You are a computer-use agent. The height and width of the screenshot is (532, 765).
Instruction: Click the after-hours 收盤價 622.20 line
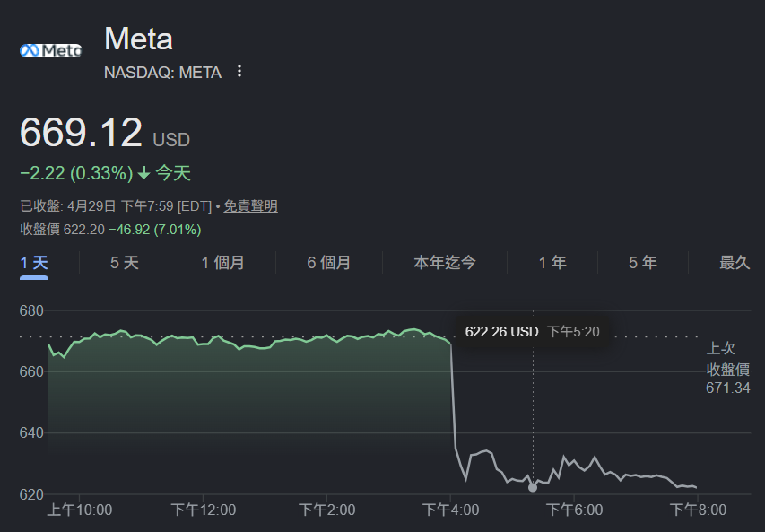click(110, 230)
